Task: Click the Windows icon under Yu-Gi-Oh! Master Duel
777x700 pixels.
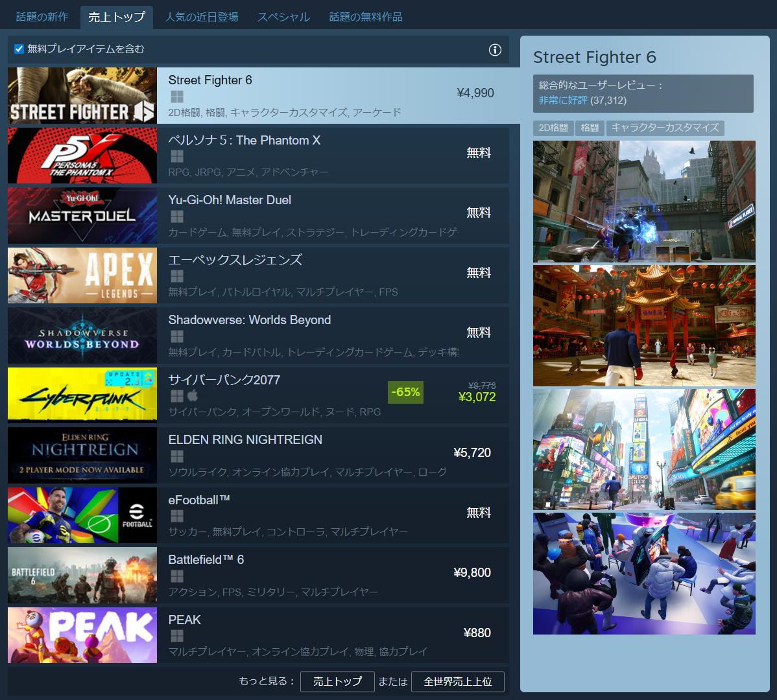Action: (x=176, y=216)
